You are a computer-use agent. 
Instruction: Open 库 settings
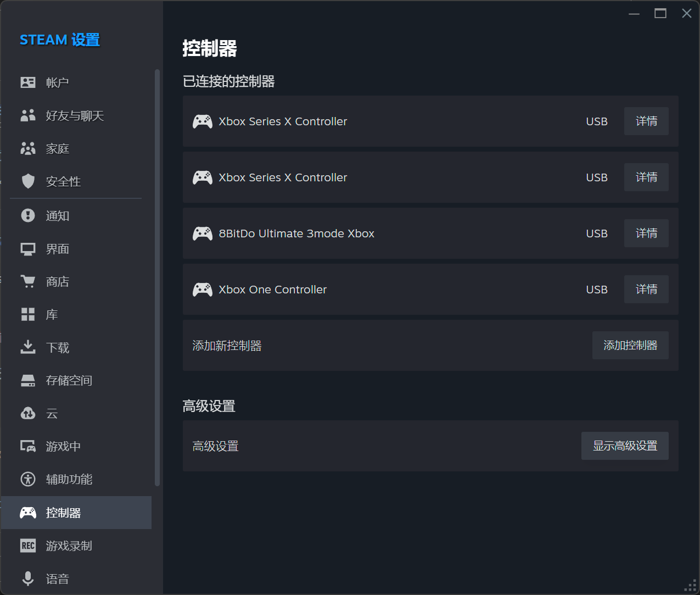click(x=76, y=314)
